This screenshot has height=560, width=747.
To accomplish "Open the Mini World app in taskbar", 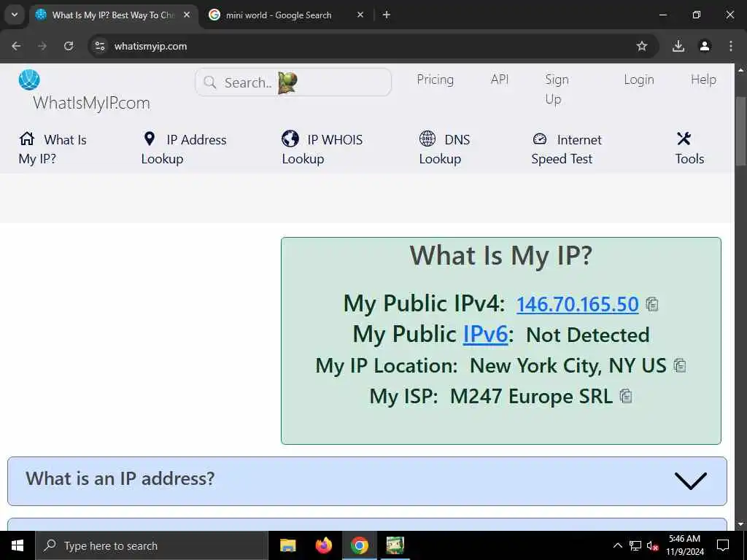I will click(395, 545).
